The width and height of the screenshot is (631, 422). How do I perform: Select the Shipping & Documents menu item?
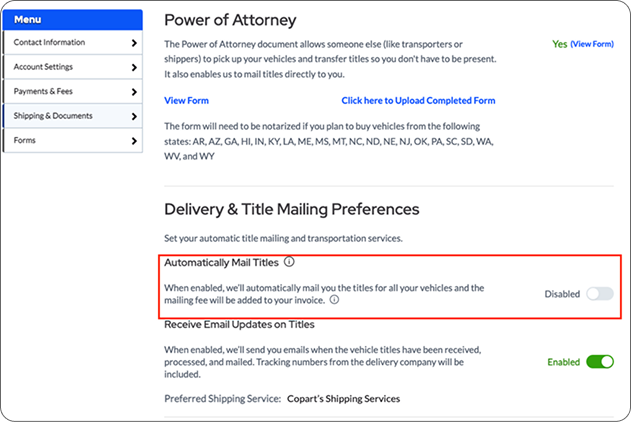click(x=53, y=116)
